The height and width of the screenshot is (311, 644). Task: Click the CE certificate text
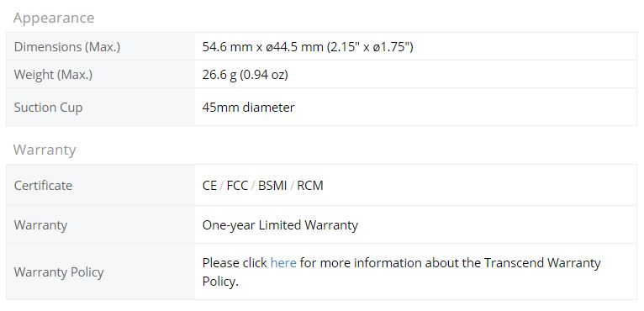click(x=209, y=185)
